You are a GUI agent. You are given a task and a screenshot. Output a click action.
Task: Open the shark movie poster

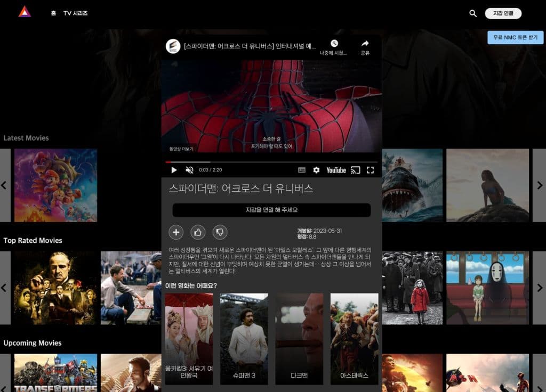coord(412,185)
